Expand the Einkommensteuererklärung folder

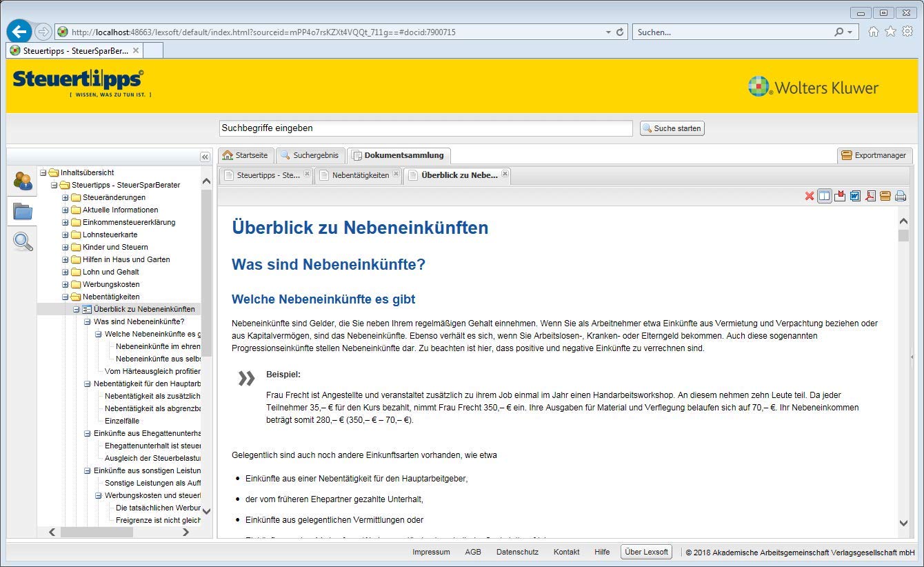point(66,222)
